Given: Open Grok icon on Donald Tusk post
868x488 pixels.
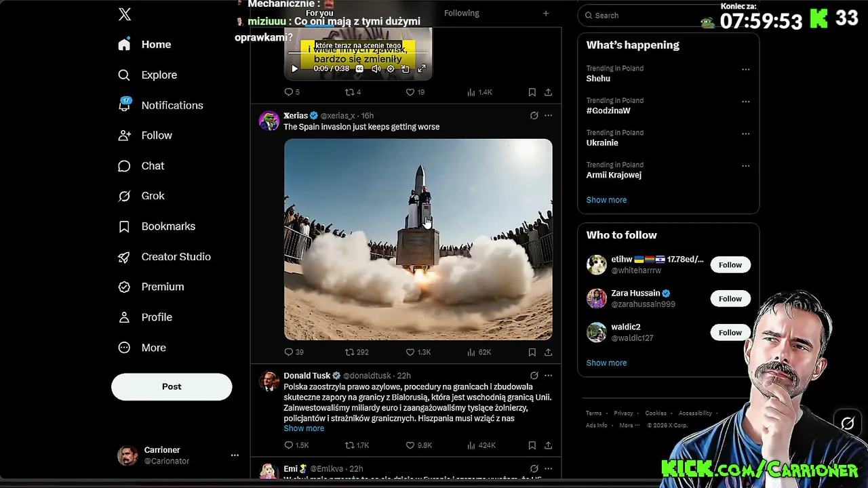Looking at the screenshot, I should tap(534, 375).
